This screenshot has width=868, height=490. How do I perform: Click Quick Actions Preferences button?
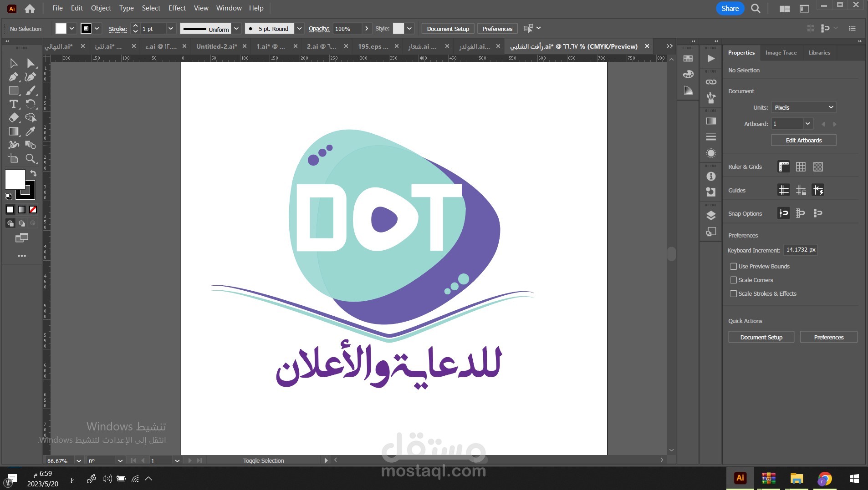click(x=828, y=337)
